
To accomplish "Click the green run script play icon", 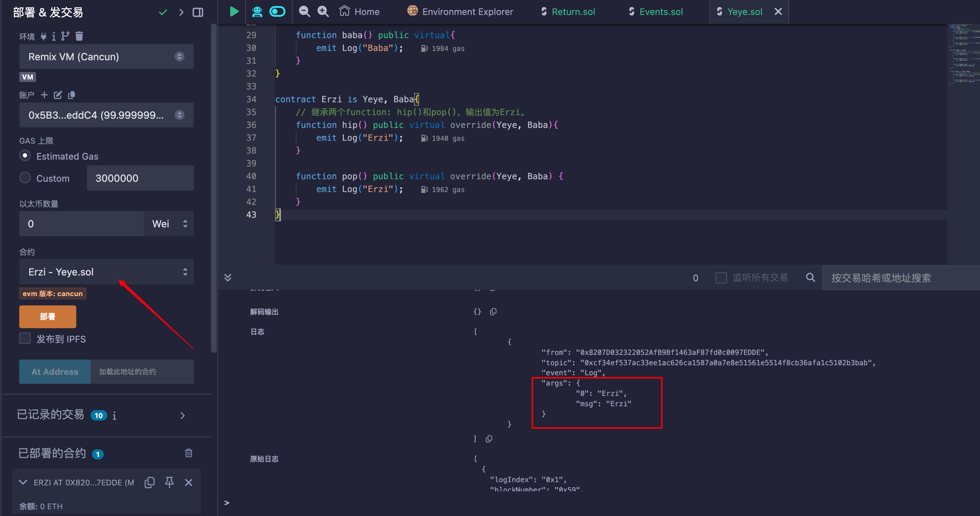I will click(x=234, y=12).
